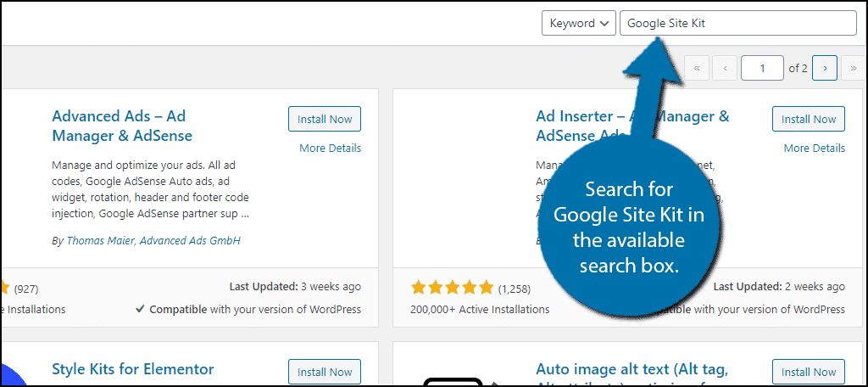
Task: Open author link Thomas Maier, Advanced Ads GmbH
Action: [153, 241]
